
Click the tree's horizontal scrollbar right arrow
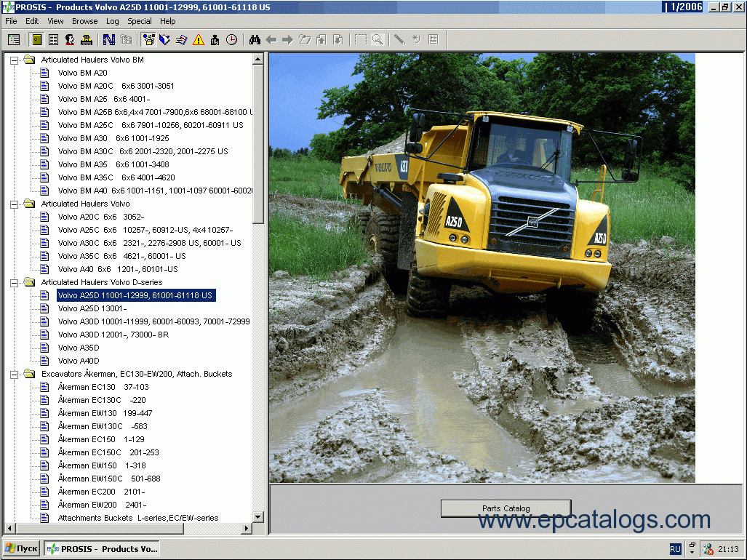point(247,528)
